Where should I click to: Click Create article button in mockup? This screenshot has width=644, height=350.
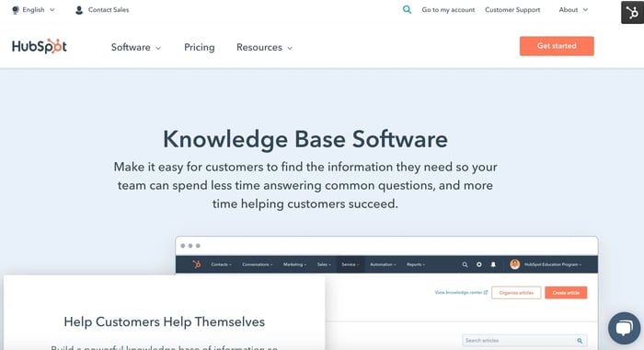point(566,293)
